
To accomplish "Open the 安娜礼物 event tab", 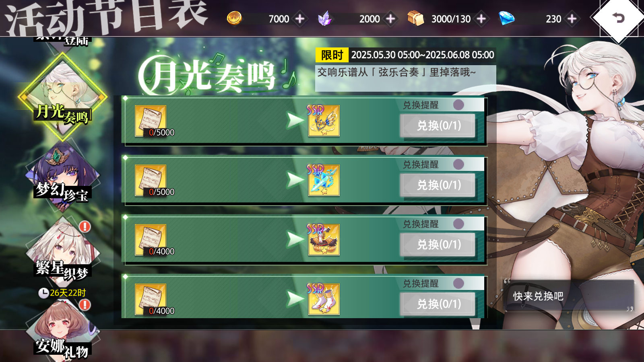I will click(62, 332).
